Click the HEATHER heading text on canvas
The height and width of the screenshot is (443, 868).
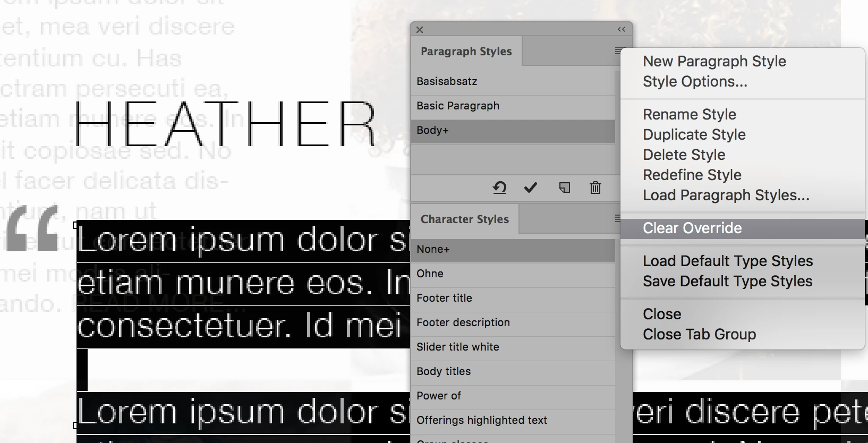(225, 124)
